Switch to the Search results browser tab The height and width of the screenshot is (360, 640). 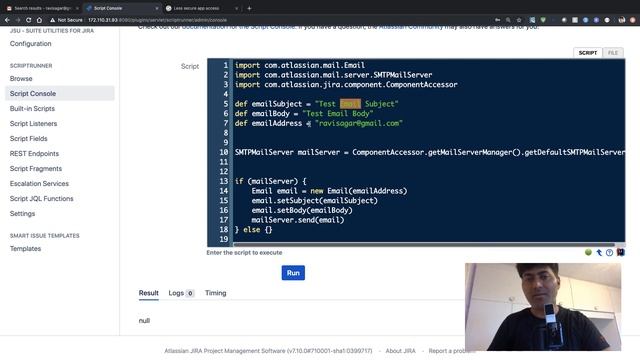[42, 8]
